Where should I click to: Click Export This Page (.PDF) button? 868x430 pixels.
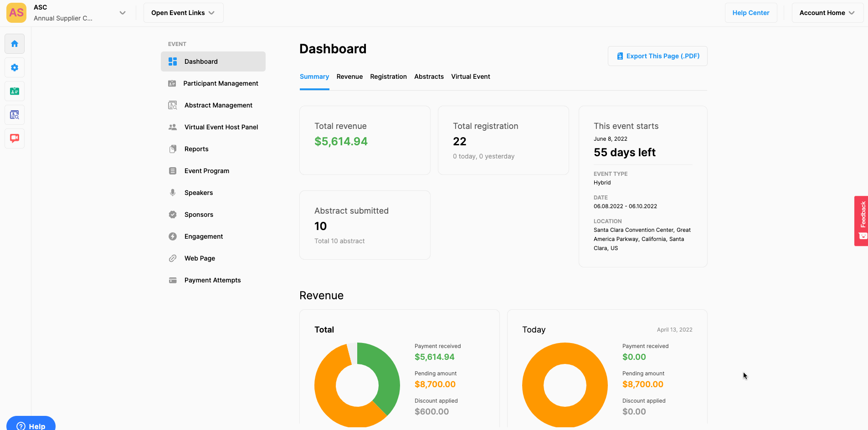coord(657,56)
